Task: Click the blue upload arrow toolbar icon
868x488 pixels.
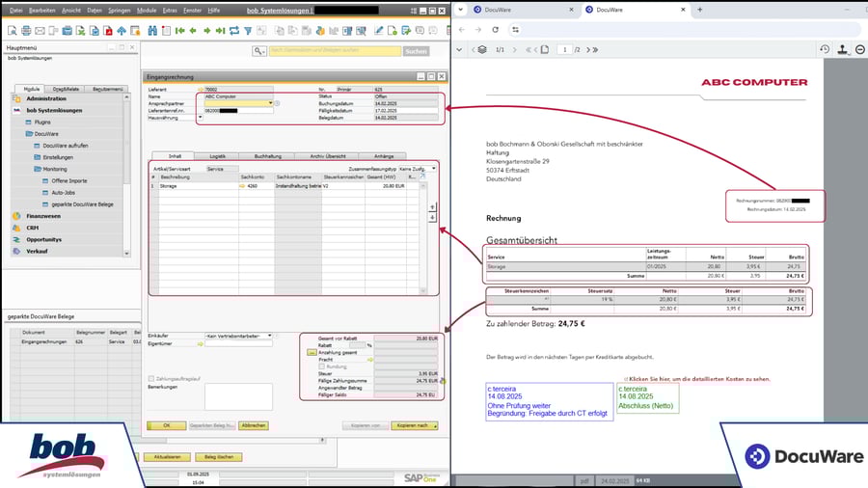Action: pyautogui.click(x=122, y=31)
